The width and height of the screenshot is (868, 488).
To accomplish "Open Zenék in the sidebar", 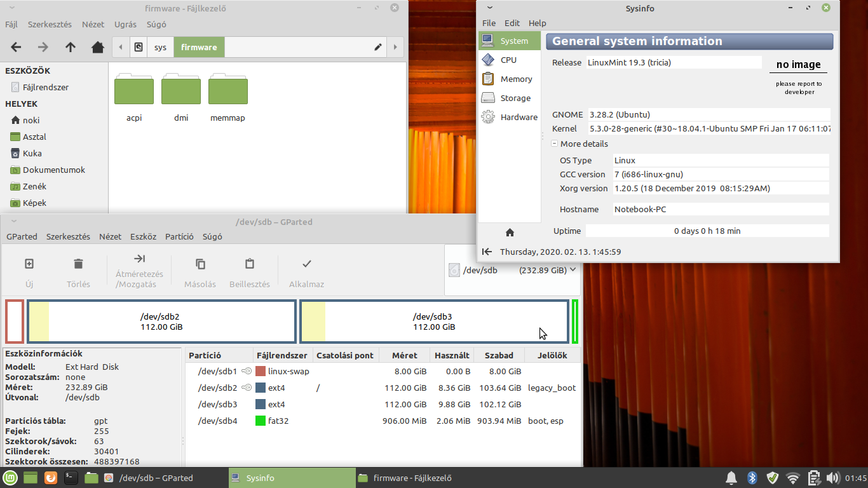I will [34, 186].
